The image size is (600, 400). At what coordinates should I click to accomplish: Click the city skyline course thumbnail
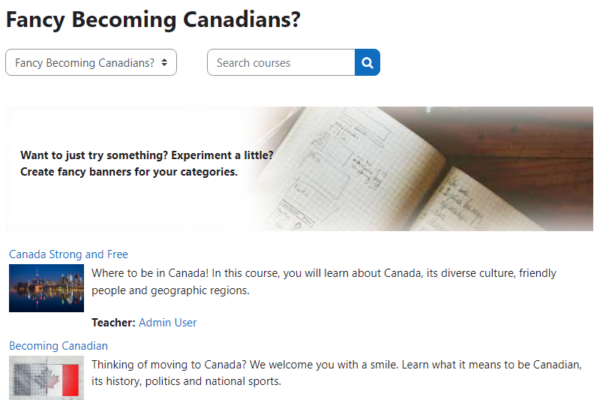pos(46,289)
